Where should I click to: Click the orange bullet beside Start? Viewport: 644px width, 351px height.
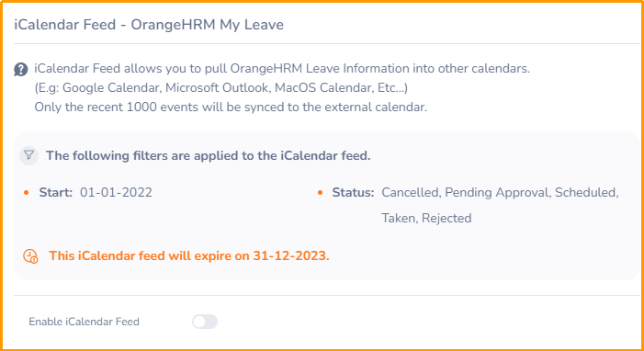27,192
